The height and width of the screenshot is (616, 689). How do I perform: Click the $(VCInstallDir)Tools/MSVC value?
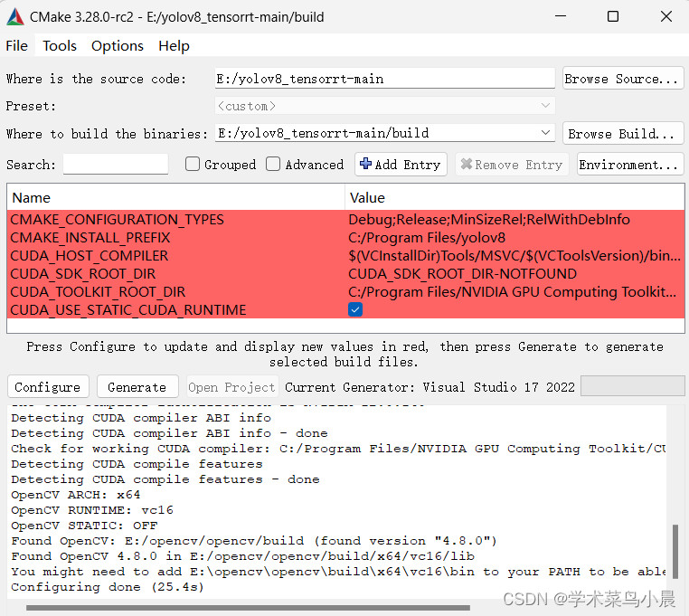(x=514, y=255)
